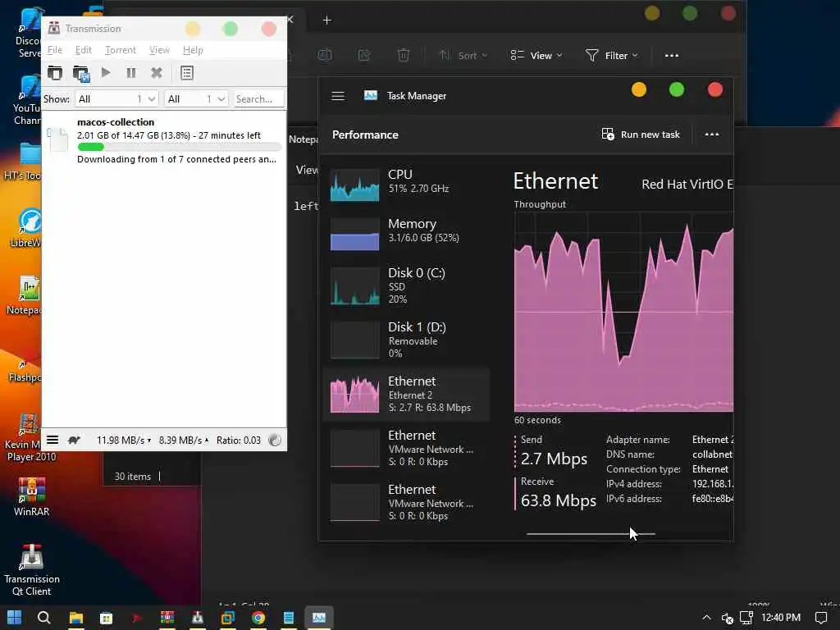Open File Explorer from the taskbar
Viewport: 840px width, 630px height.
[76, 618]
